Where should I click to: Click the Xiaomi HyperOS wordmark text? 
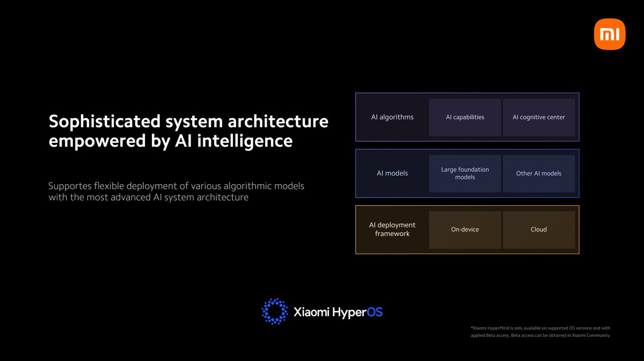[338, 312]
